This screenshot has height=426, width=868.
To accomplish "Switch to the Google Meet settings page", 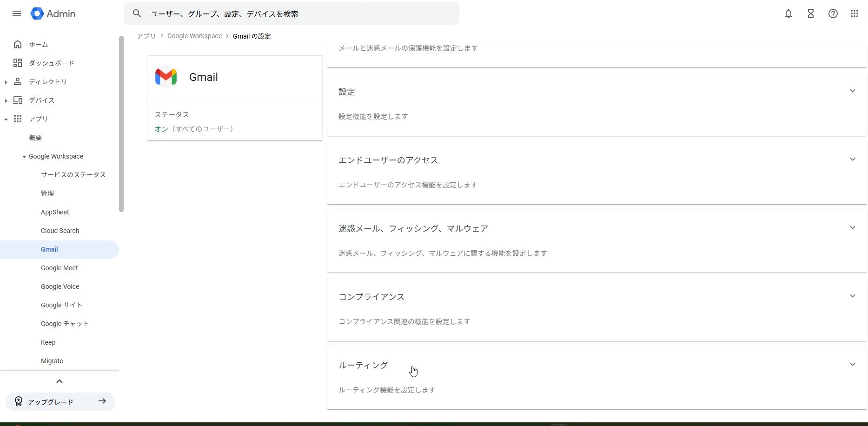I will [x=59, y=268].
